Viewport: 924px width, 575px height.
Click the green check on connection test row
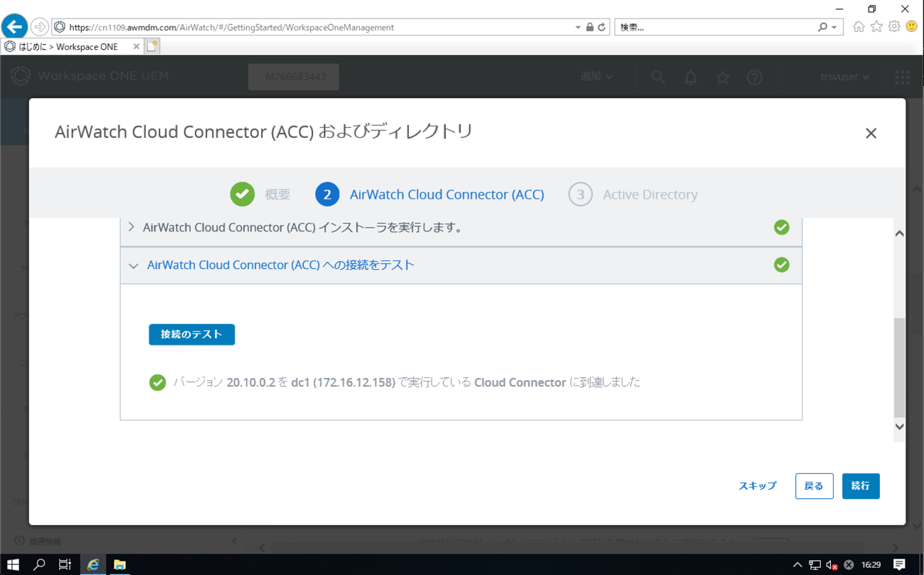pyautogui.click(x=781, y=265)
